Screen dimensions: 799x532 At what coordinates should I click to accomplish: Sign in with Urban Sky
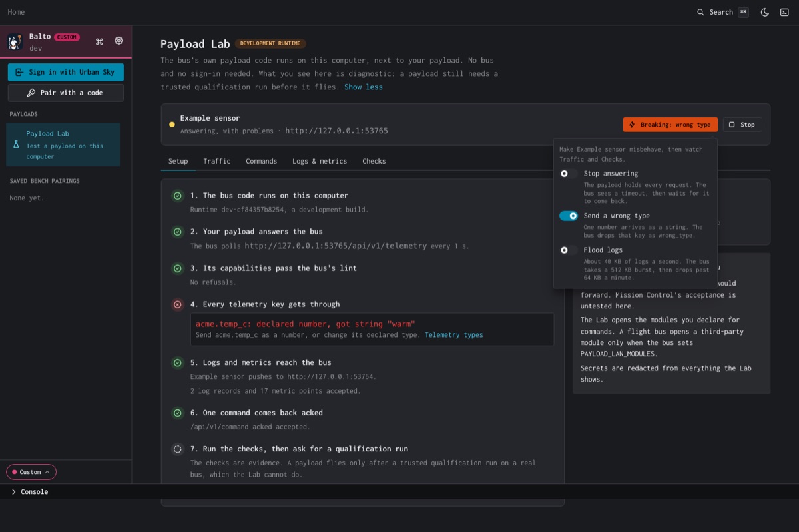(66, 72)
